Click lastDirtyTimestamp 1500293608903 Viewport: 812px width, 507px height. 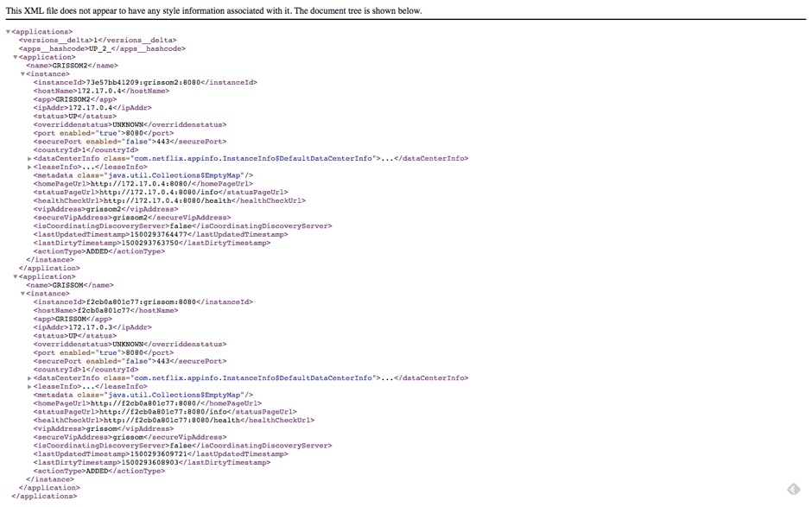[x=152, y=462]
